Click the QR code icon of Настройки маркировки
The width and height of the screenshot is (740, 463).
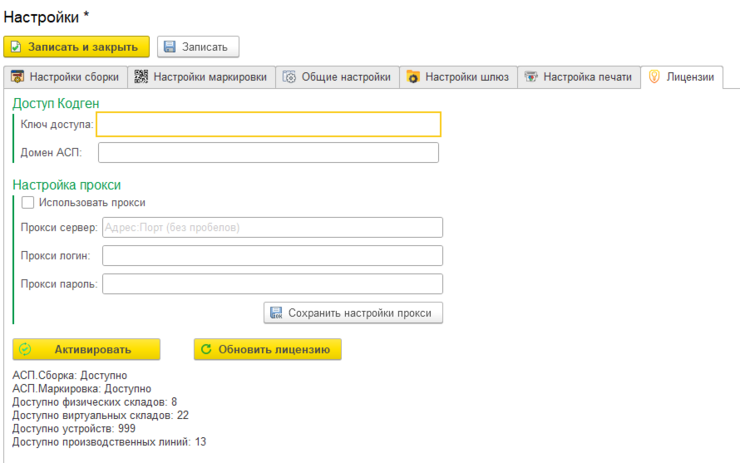coord(141,76)
